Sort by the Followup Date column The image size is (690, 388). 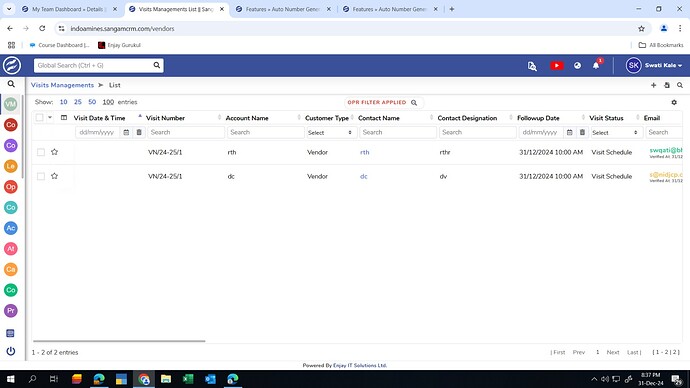coord(538,118)
